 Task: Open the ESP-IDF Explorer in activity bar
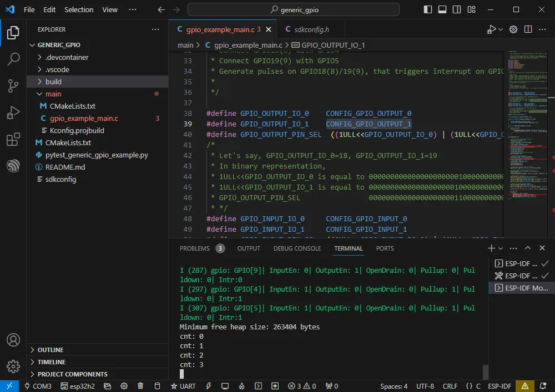click(13, 166)
